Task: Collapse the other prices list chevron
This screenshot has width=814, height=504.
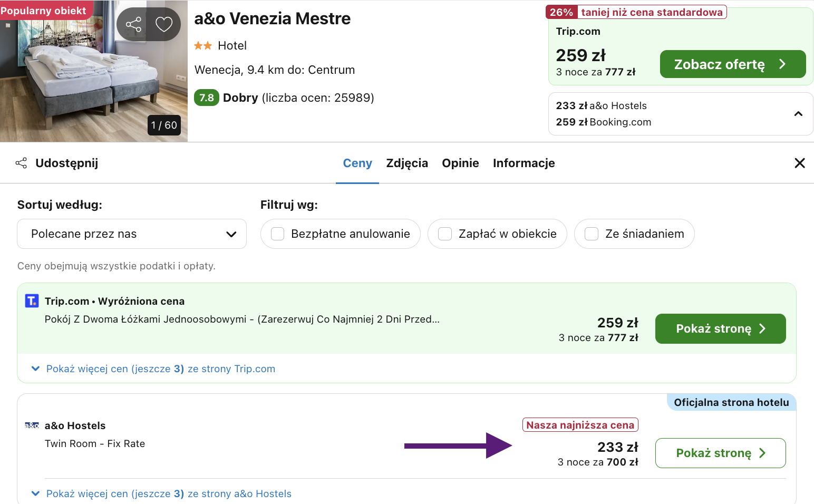Action: pos(798,114)
